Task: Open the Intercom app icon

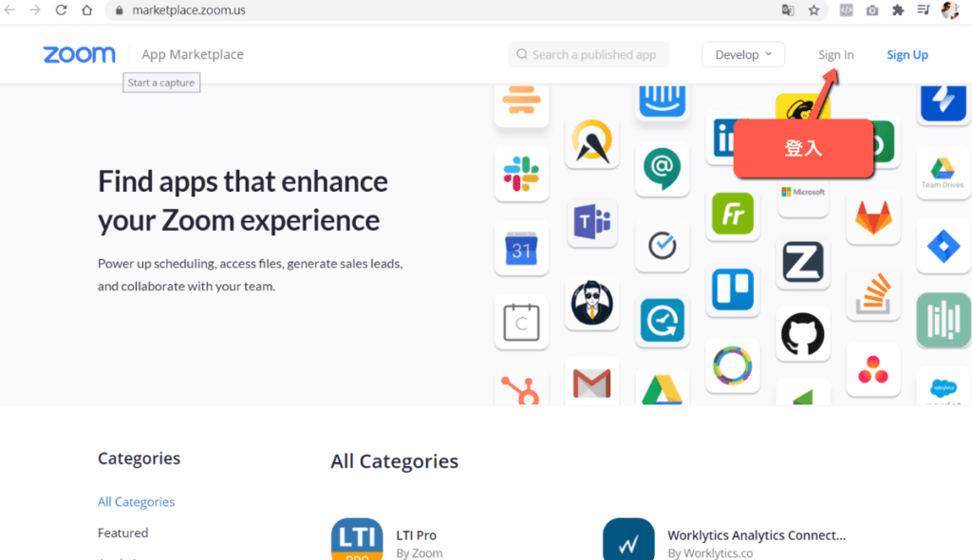Action: 662,103
